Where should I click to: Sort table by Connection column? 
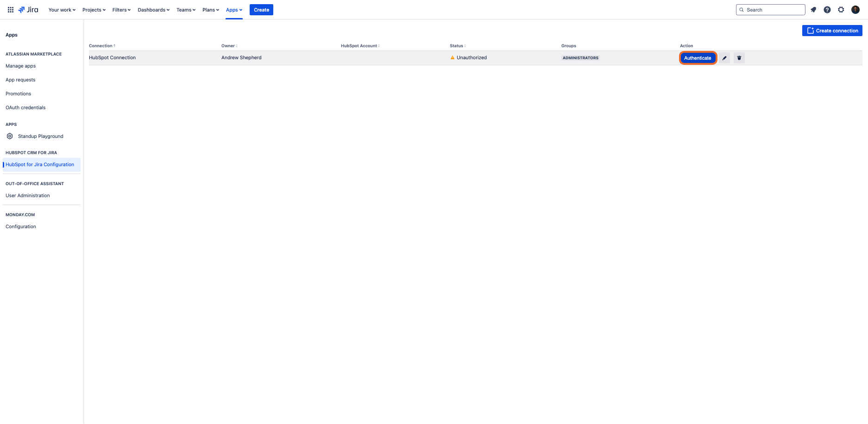102,46
